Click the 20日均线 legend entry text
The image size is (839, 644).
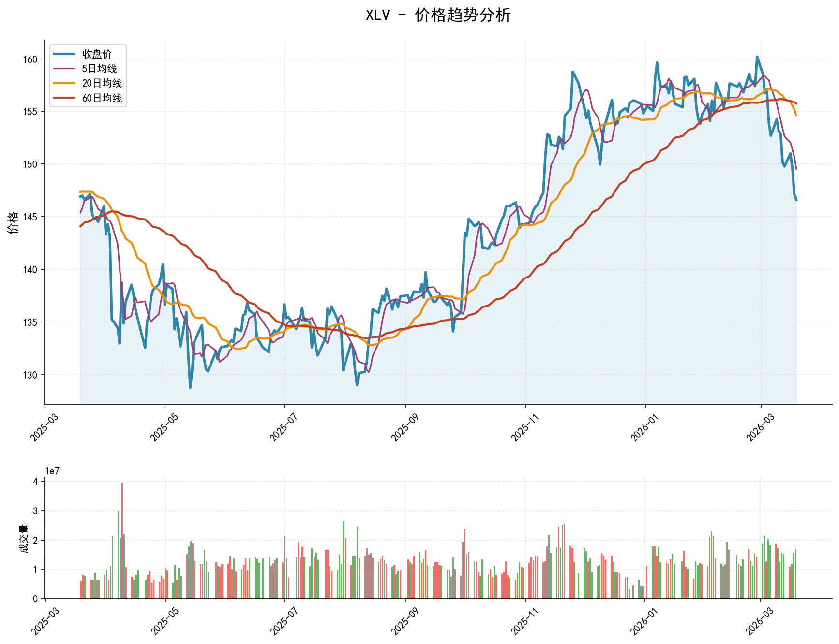pyautogui.click(x=102, y=83)
